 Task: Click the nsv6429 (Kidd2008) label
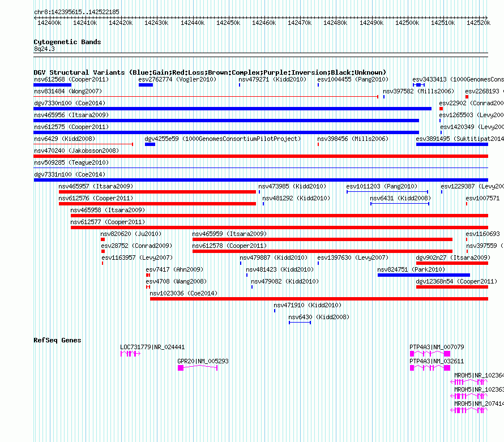(65, 139)
